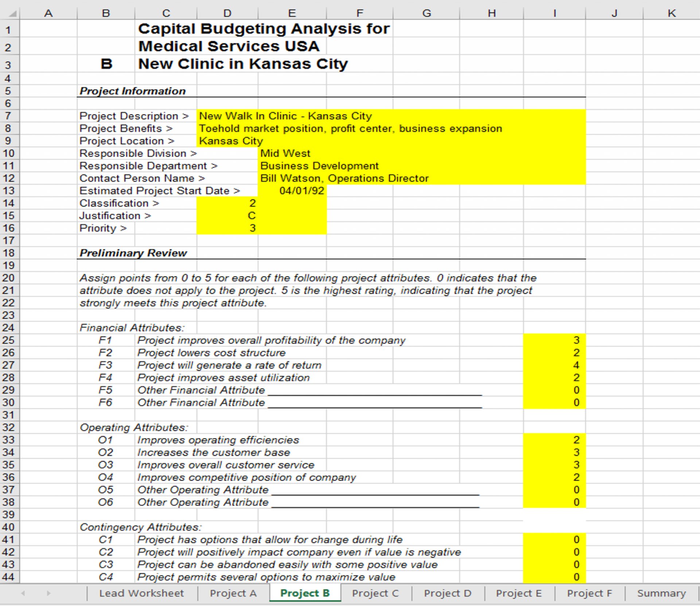Click the 'Financial Attributes:' label

point(132,328)
